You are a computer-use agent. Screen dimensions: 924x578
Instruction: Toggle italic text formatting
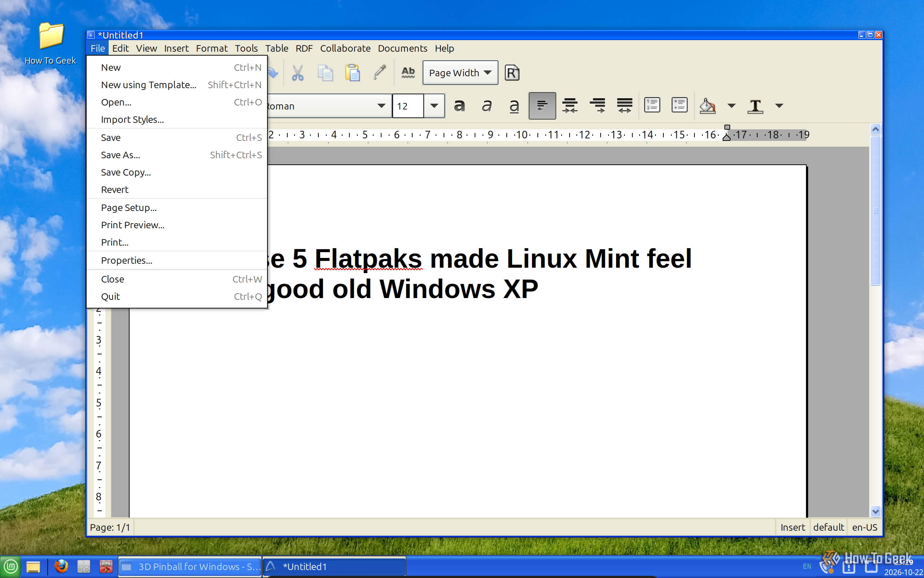(x=487, y=105)
